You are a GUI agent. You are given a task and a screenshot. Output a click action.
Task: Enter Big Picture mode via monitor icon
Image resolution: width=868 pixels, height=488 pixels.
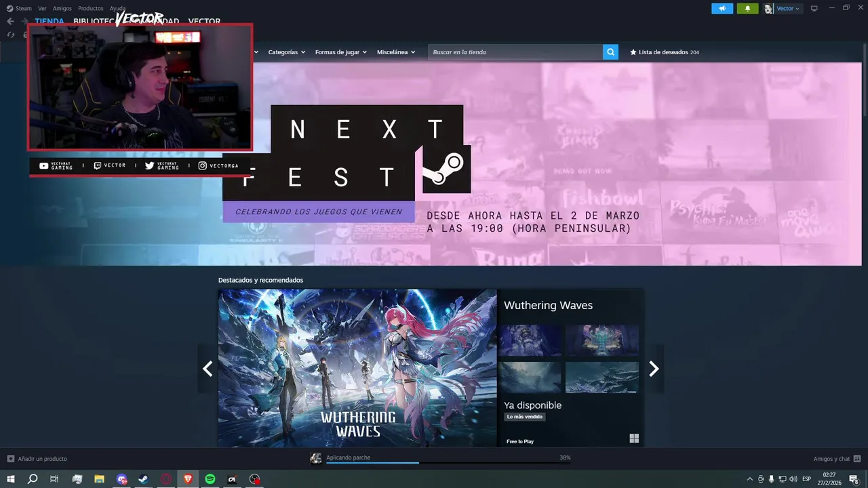[814, 8]
